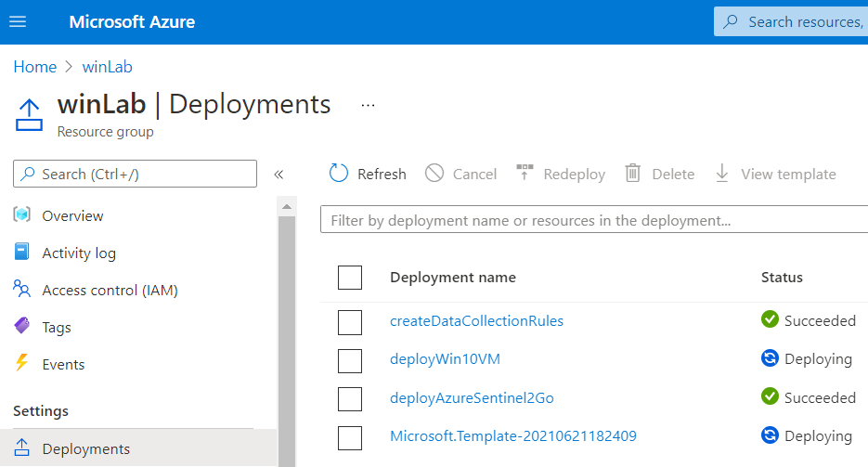Viewport: 868px width, 467px height.
Task: Click the Deploying status text for Microsoft.Template-20210621182409
Action: 818,436
